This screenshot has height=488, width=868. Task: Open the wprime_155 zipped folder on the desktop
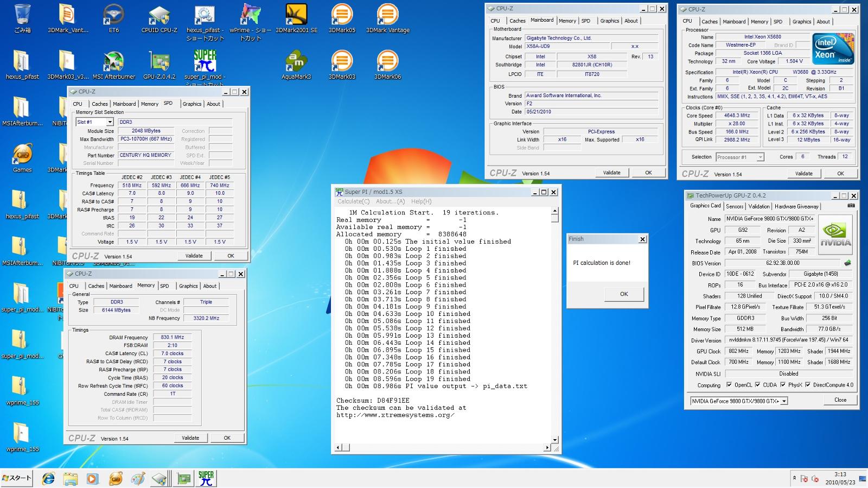click(22, 391)
